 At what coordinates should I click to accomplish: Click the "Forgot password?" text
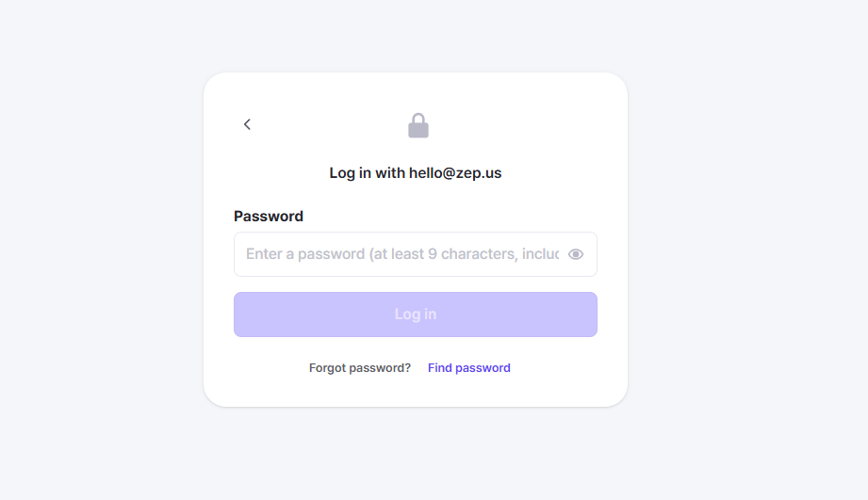click(x=360, y=368)
